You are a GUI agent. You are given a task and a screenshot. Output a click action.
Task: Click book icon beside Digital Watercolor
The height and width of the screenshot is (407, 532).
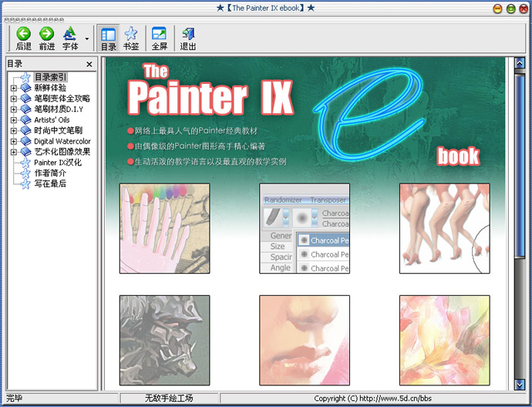coord(25,141)
